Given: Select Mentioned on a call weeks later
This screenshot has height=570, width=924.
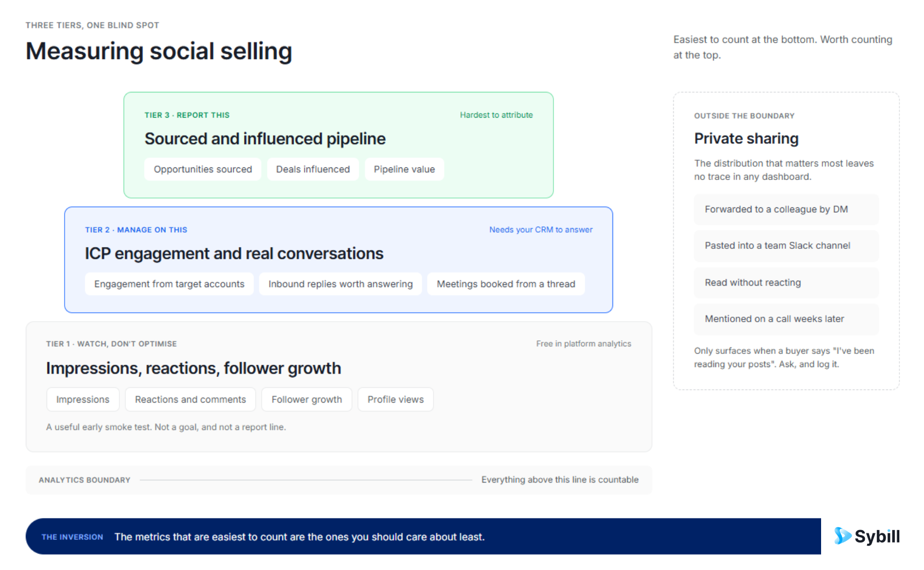Looking at the screenshot, I should (x=786, y=319).
